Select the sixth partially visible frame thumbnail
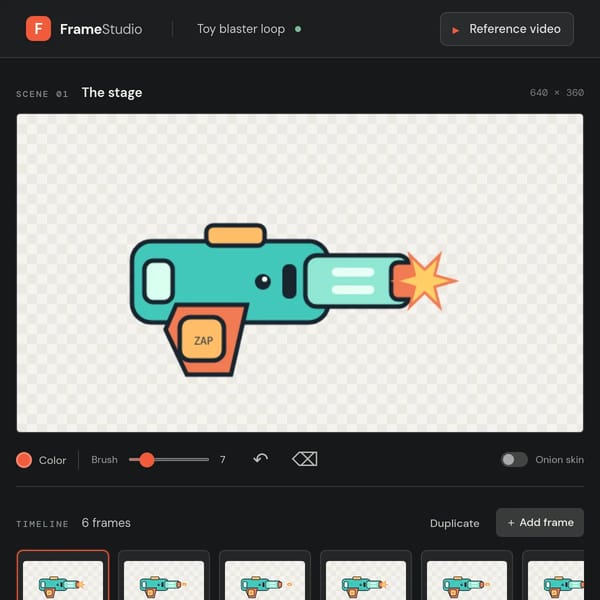The image size is (600, 600). (x=553, y=575)
